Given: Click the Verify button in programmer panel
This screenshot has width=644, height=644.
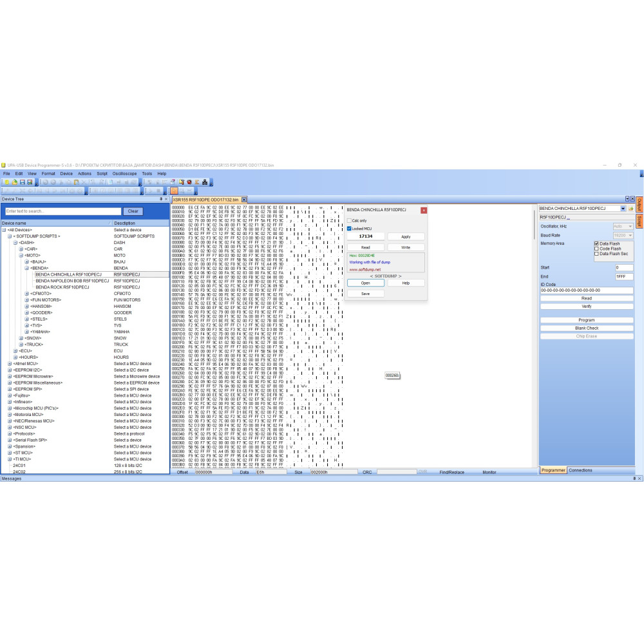Looking at the screenshot, I should point(587,307).
